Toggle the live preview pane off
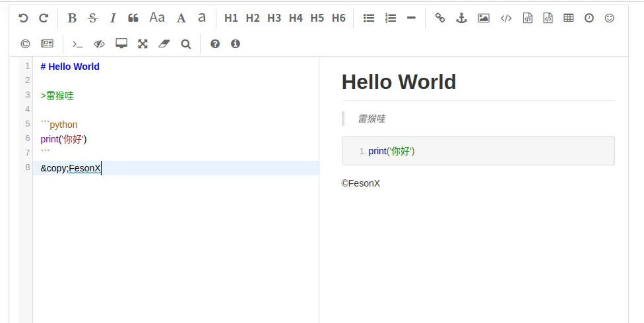 100,44
